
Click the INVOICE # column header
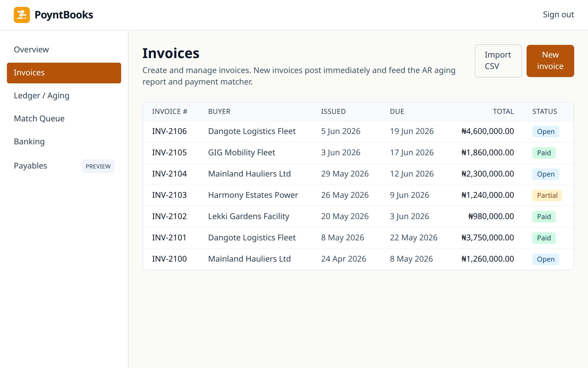[170, 112]
